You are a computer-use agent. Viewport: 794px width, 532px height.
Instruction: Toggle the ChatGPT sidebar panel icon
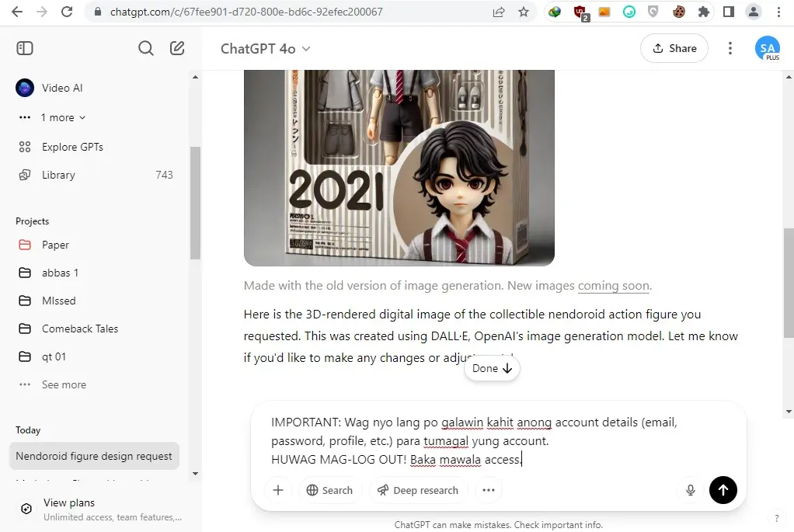[25, 48]
